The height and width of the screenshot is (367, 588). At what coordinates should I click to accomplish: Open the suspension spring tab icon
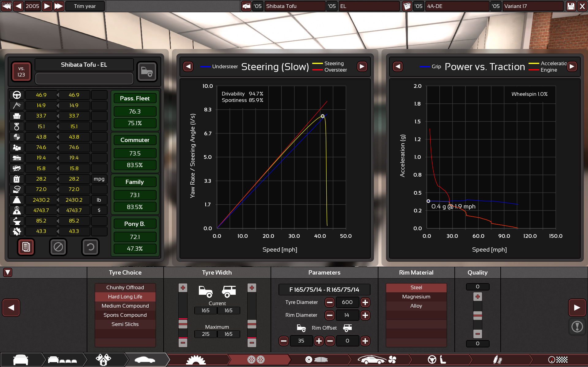click(x=497, y=360)
